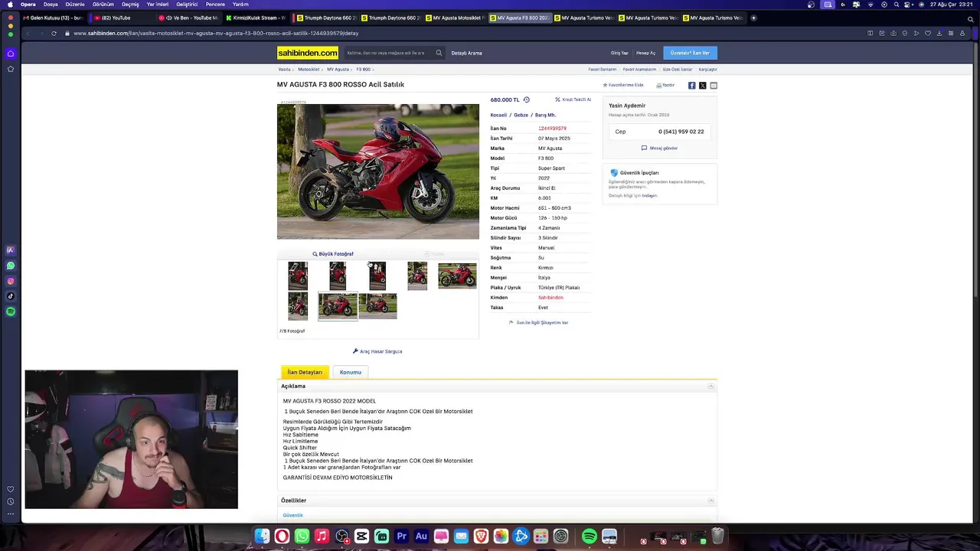Click Yazdır print link
Screen dimensions: 980x551
point(665,85)
